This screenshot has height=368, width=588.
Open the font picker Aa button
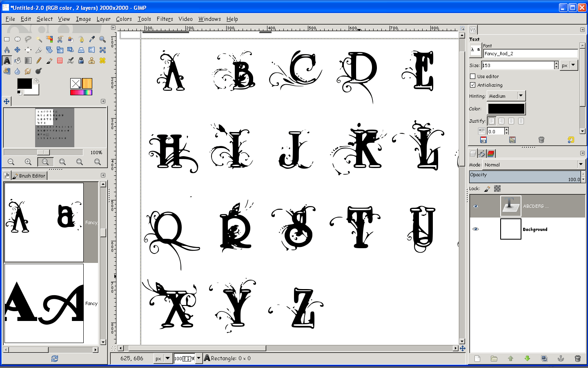coord(475,50)
